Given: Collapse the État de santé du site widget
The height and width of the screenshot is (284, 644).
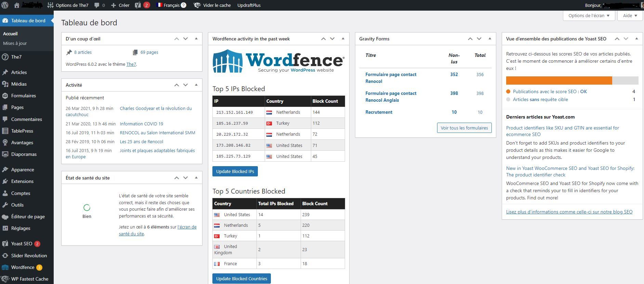Looking at the screenshot, I should coord(196,178).
